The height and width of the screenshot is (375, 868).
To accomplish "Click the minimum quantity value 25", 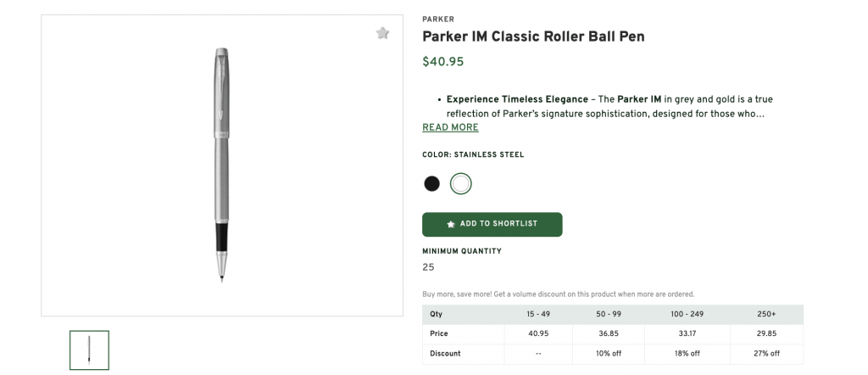I will pos(428,267).
